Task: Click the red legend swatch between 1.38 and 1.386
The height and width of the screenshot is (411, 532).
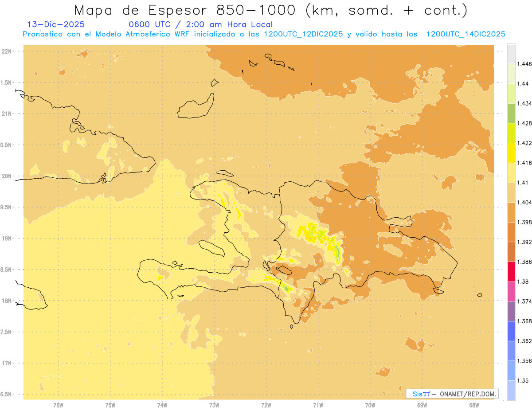Action: coord(511,271)
